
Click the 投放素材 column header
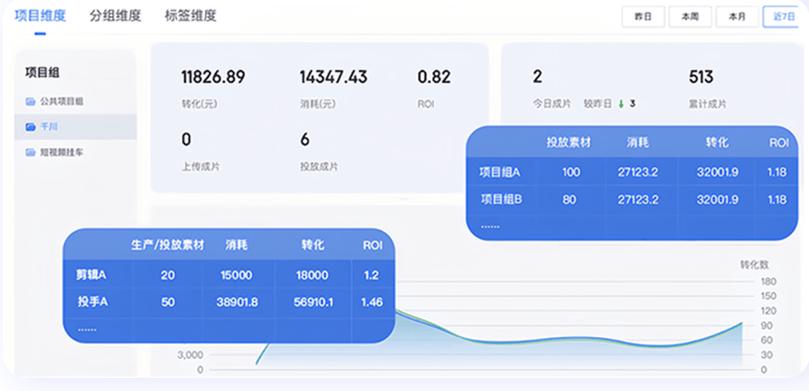[x=569, y=143]
